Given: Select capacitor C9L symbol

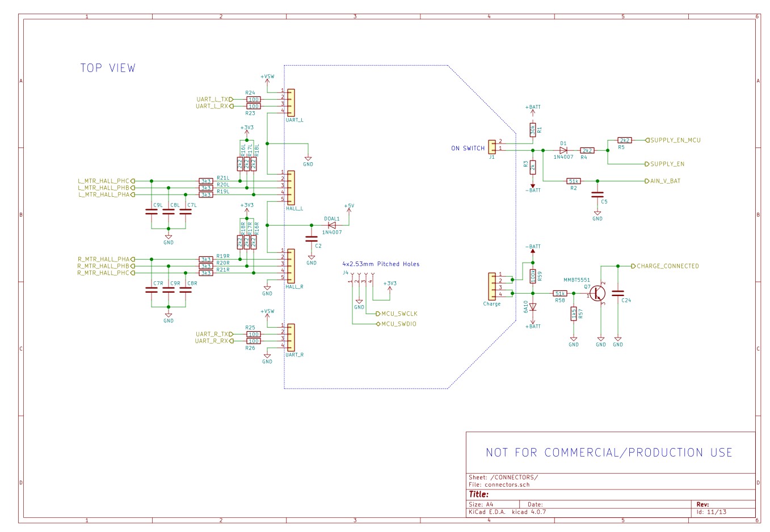Looking at the screenshot, I should [152, 212].
